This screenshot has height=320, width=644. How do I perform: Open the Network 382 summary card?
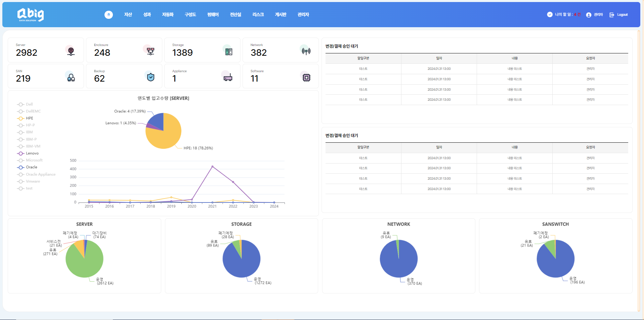point(281,50)
